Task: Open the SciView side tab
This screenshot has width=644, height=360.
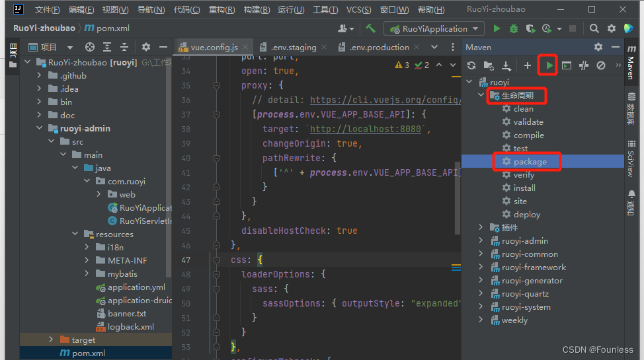Action: (631, 159)
